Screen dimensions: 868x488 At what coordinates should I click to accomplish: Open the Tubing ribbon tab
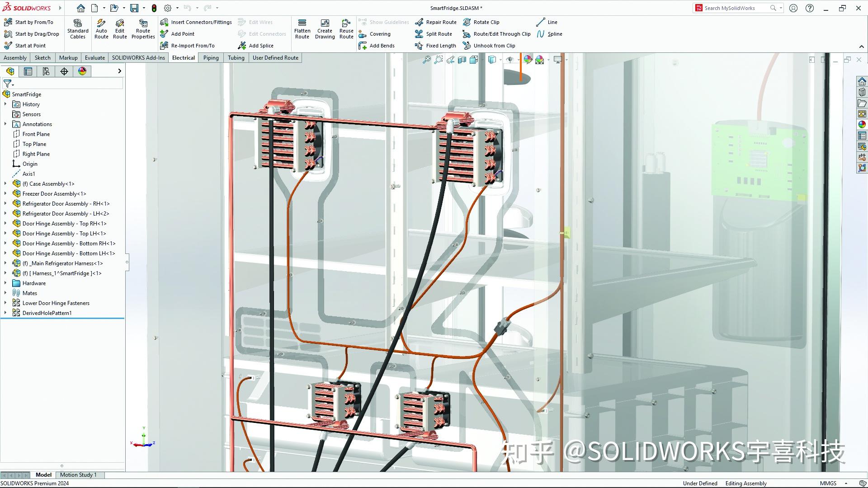236,57
